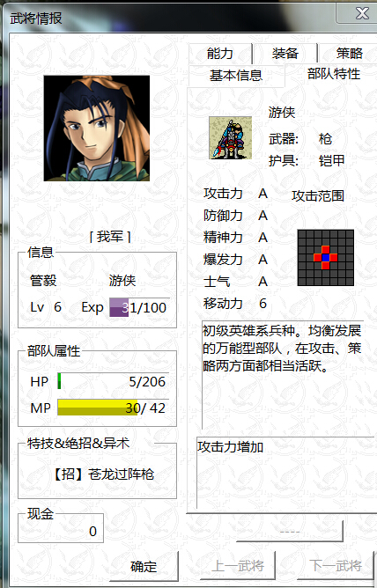Select the 策略 tab
Viewport: 377px width, 588px height.
click(x=349, y=53)
